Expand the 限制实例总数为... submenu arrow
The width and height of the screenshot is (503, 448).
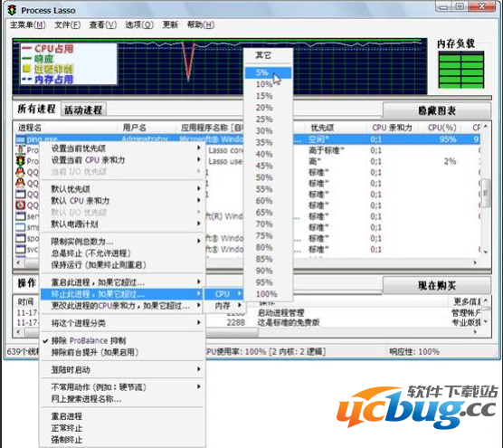(199, 241)
